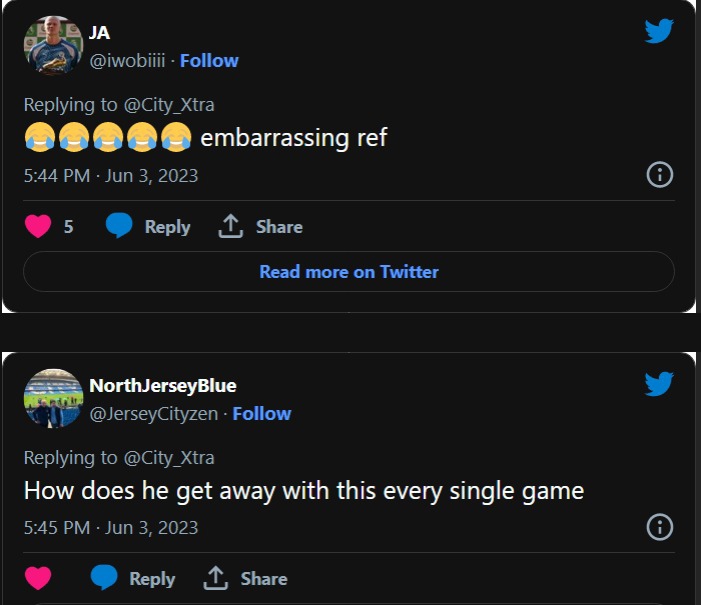701x605 pixels.
Task: Click the @iwobiiii username handle
Action: pyautogui.click(x=127, y=61)
